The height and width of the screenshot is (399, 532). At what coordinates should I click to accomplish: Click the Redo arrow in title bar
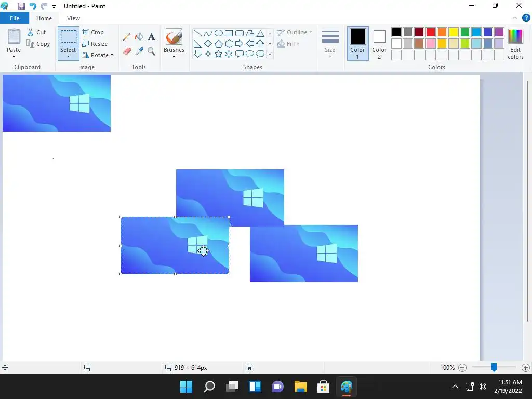pos(44,6)
